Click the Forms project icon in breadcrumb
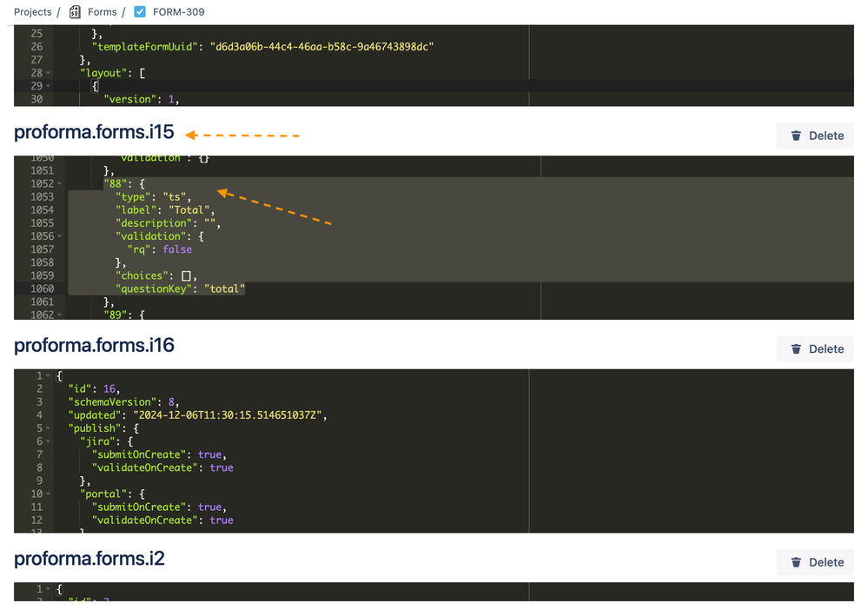The height and width of the screenshot is (610, 868). [x=75, y=11]
